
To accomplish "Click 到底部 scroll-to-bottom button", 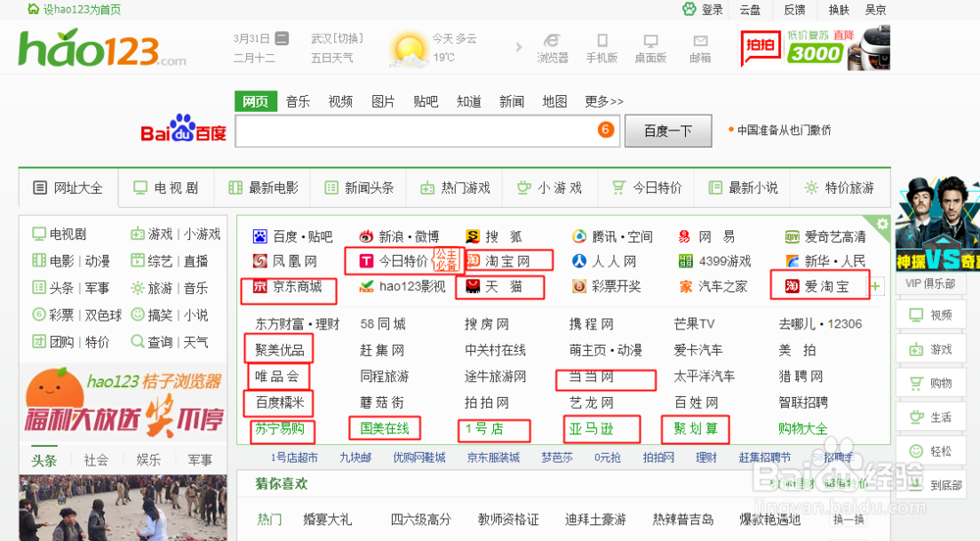I will coord(931,485).
